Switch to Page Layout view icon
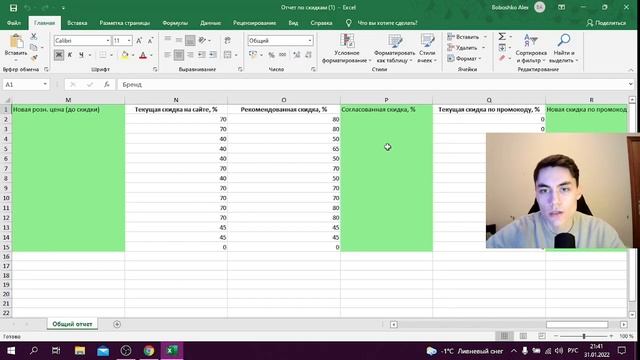 [x=523, y=336]
